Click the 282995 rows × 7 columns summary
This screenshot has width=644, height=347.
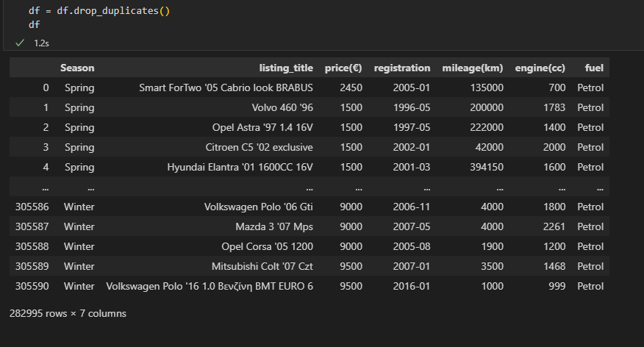coord(68,313)
